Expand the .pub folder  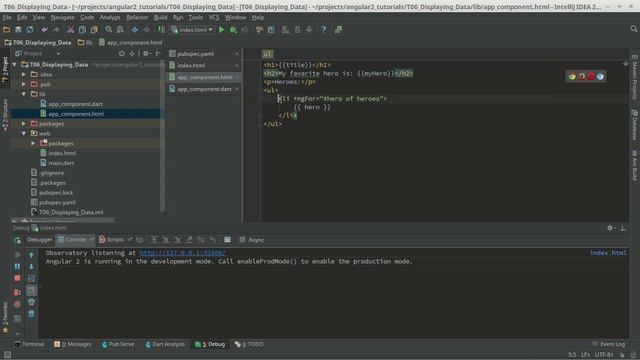pyautogui.click(x=24, y=84)
